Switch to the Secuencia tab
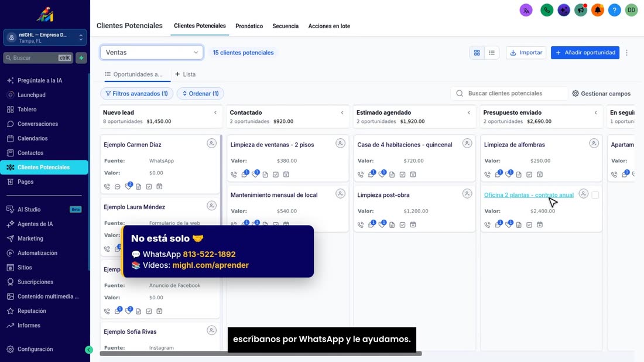 coord(286,26)
